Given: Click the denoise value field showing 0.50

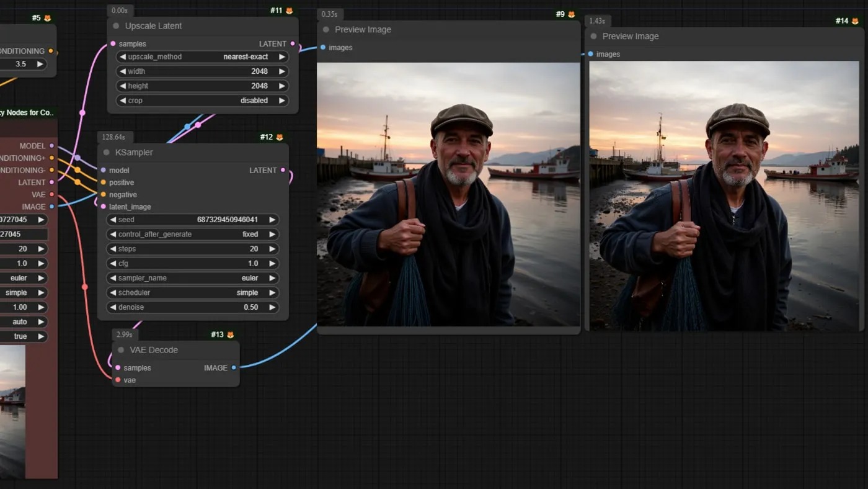Looking at the screenshot, I should [192, 307].
